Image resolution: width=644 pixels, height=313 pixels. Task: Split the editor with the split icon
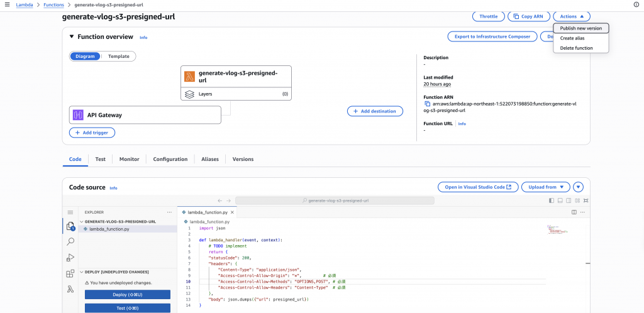click(x=574, y=212)
